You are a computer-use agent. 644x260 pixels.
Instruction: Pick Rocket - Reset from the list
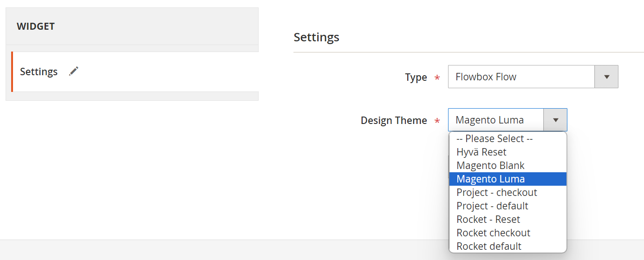point(488,220)
